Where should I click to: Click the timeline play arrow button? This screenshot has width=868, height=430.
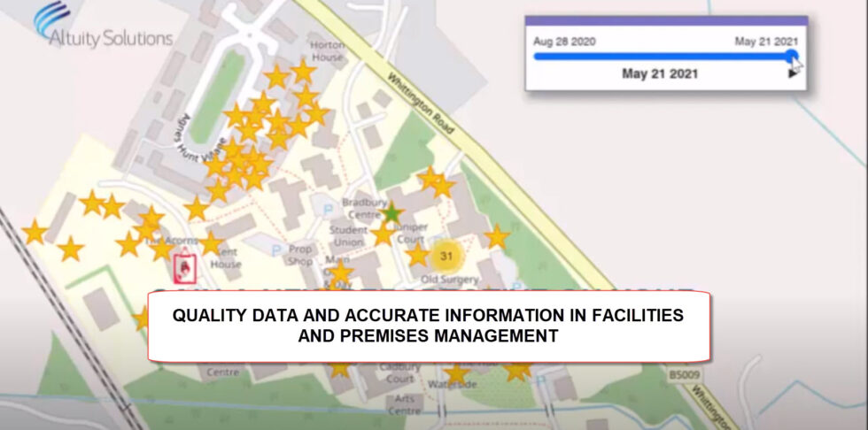[x=793, y=73]
